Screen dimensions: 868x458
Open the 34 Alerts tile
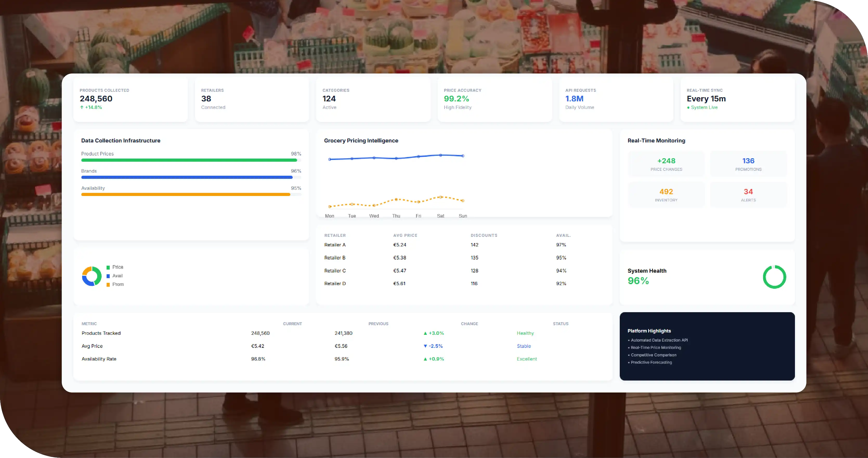tap(748, 195)
